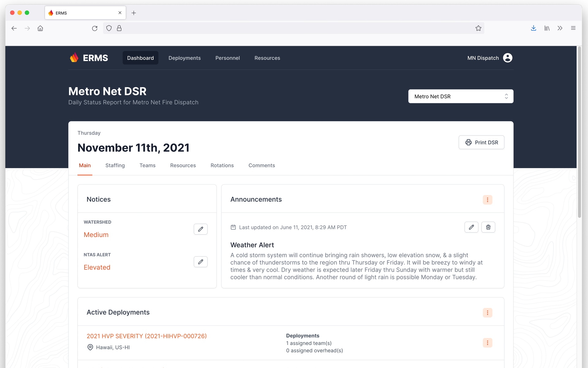Image resolution: width=588 pixels, height=368 pixels.
Task: Switch to the Staffing tab
Action: (x=115, y=165)
